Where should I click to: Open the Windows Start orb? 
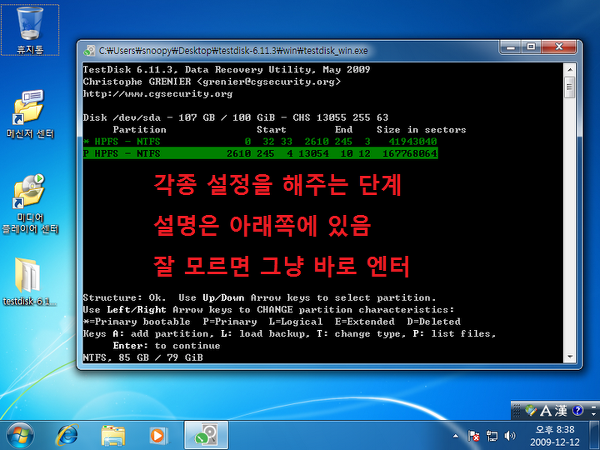click(x=20, y=436)
